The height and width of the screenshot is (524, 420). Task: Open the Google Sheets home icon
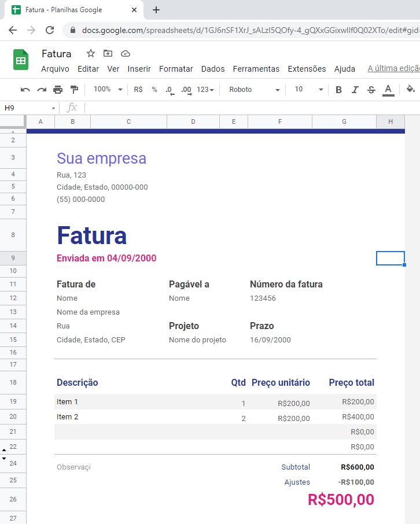coord(21,60)
